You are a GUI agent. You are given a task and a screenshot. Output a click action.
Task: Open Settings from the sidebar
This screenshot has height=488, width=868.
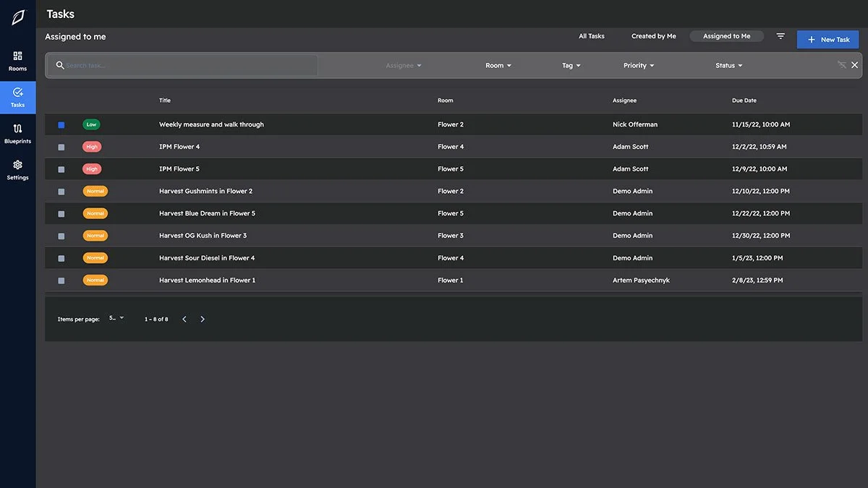[x=17, y=169]
